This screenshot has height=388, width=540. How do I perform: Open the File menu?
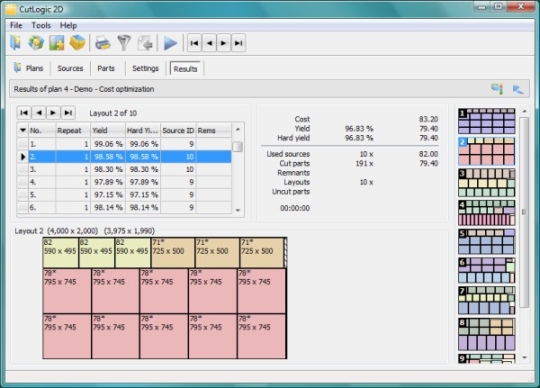click(x=16, y=25)
